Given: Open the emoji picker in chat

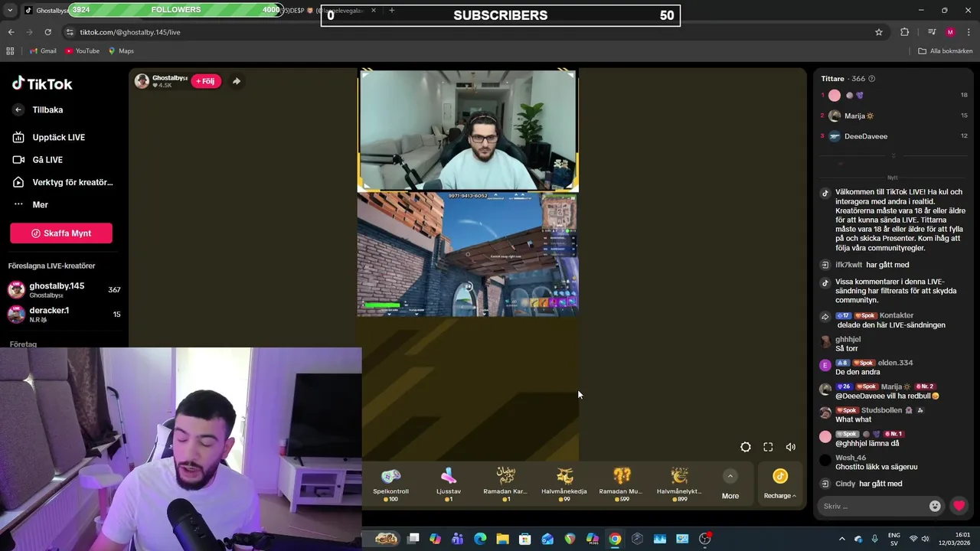Looking at the screenshot, I should pos(935,506).
